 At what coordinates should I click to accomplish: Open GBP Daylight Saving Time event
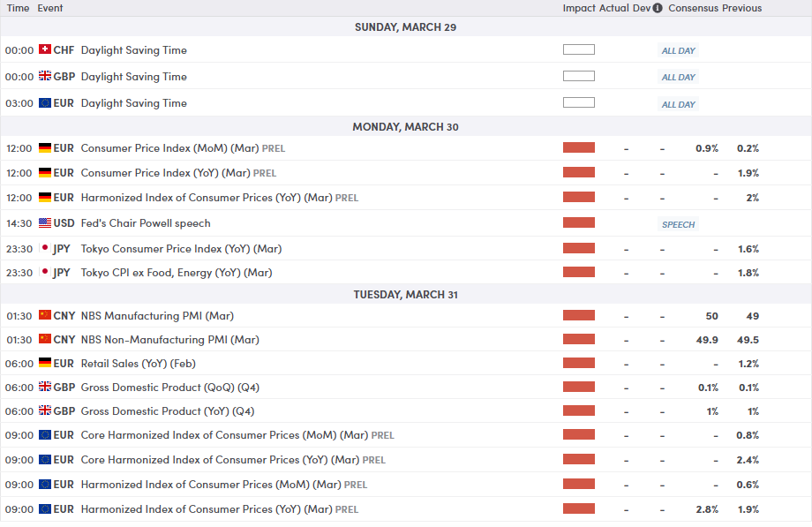[x=133, y=77]
